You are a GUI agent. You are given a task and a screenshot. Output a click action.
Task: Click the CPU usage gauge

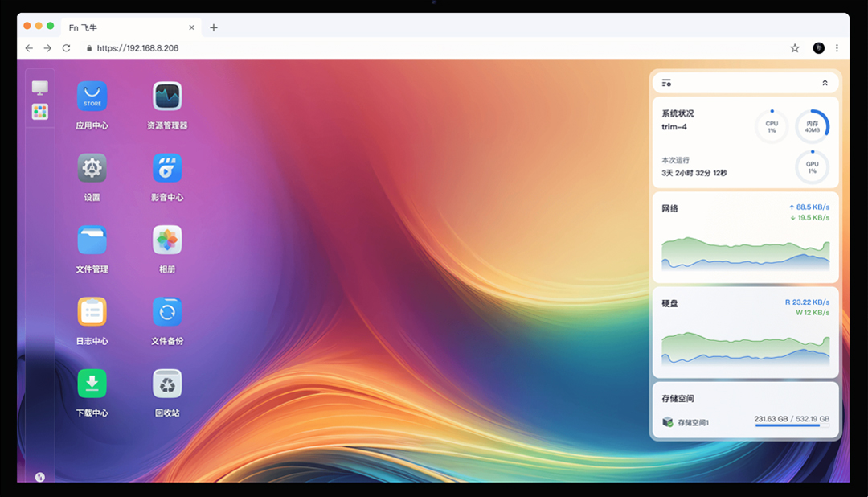(772, 127)
